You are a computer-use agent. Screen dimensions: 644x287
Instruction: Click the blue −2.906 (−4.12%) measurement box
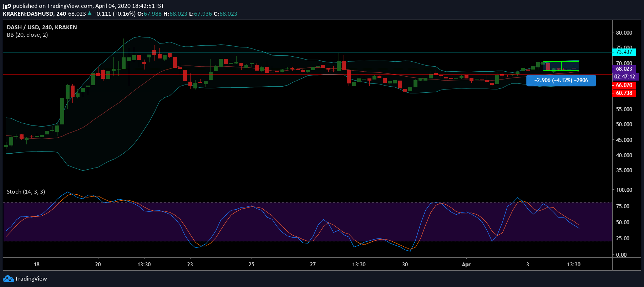tap(561, 80)
